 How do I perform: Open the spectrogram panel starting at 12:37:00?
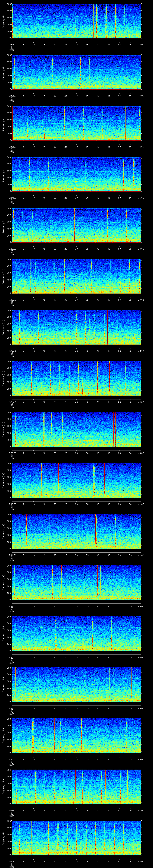coord(77,327)
